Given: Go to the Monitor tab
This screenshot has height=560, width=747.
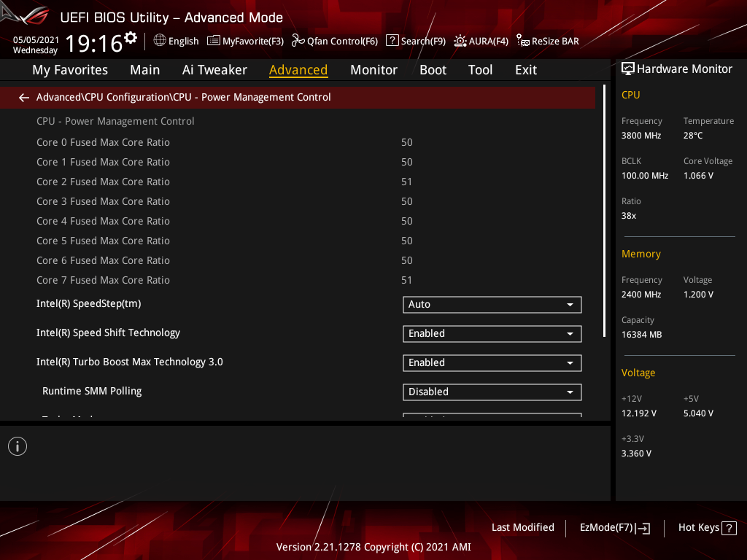Looking at the screenshot, I should 373,70.
